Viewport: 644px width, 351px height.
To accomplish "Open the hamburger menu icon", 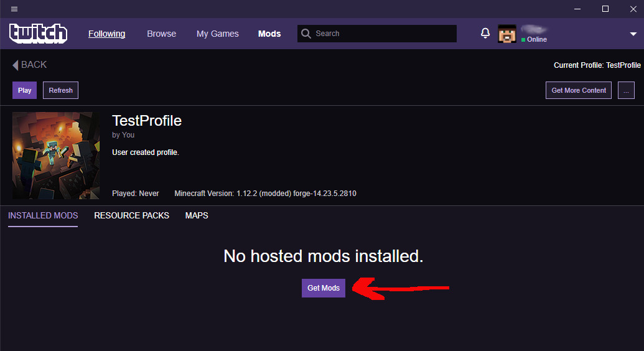I will [x=14, y=9].
